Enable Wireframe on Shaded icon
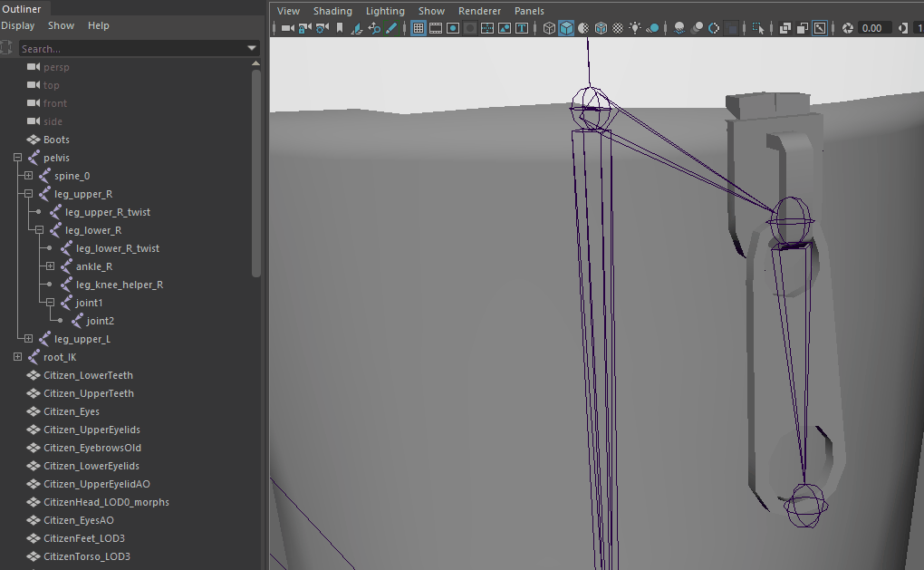924x570 pixels. pyautogui.click(x=601, y=28)
